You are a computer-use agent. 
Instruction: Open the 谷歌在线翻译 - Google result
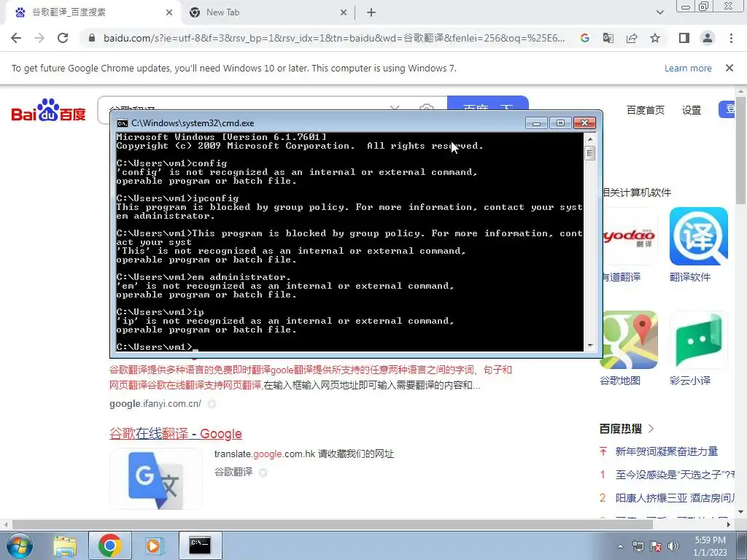coord(175,433)
